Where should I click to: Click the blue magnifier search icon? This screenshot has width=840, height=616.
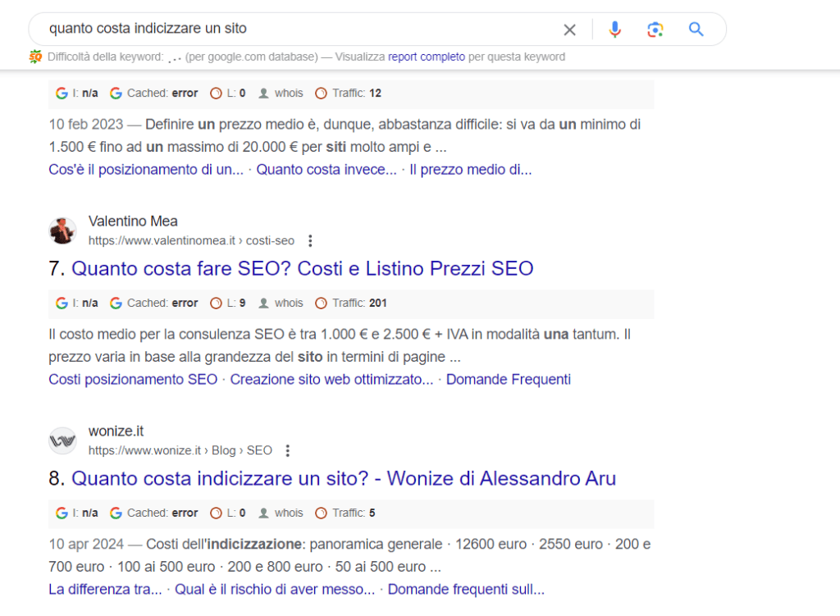696,29
